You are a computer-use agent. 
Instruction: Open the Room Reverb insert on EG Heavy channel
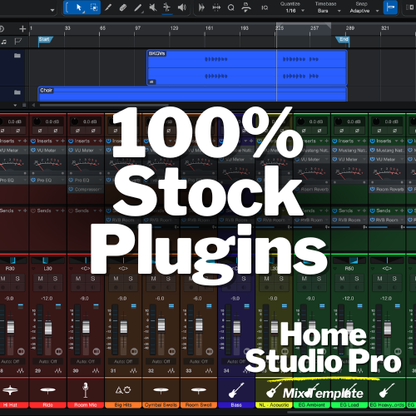[387, 189]
